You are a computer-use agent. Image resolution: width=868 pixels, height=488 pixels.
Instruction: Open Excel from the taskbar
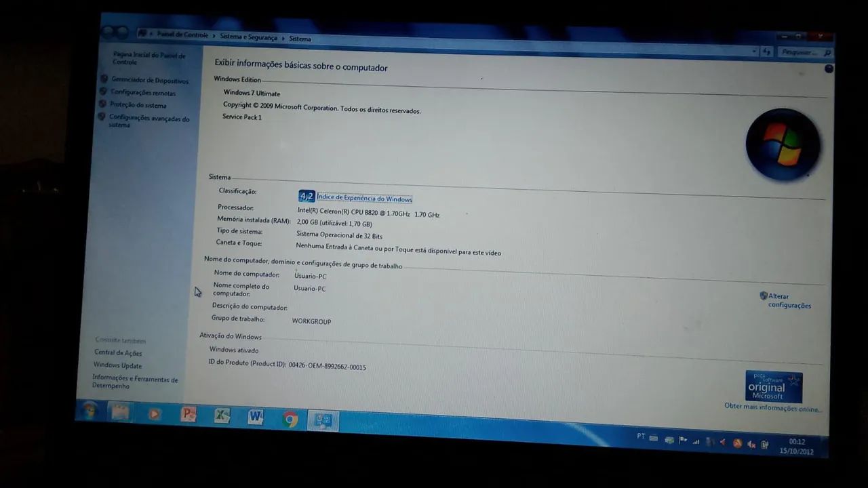coord(222,416)
